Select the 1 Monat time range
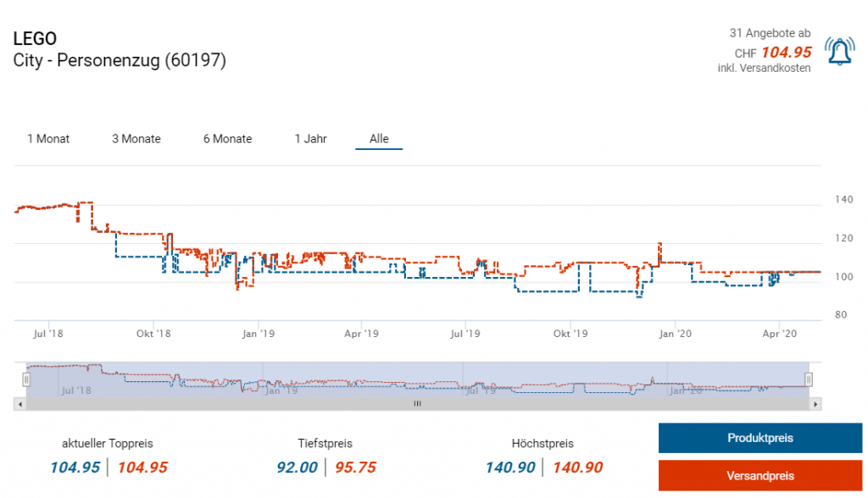Screen dimensions: 868x498 (x=48, y=139)
